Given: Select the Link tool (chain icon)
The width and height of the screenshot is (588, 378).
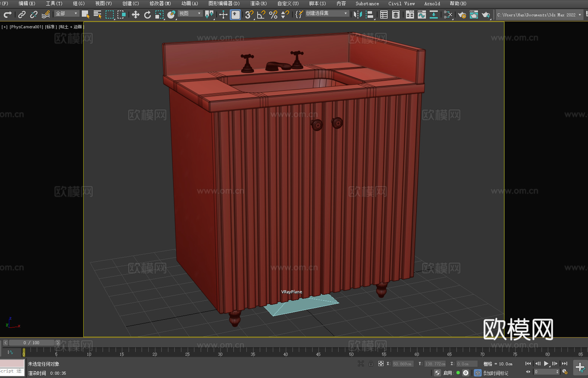Looking at the screenshot, I should point(22,14).
